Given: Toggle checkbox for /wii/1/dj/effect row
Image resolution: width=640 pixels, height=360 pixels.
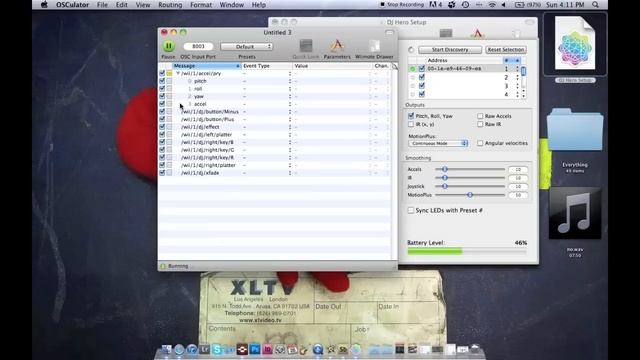Looking at the screenshot, I should tap(162, 127).
